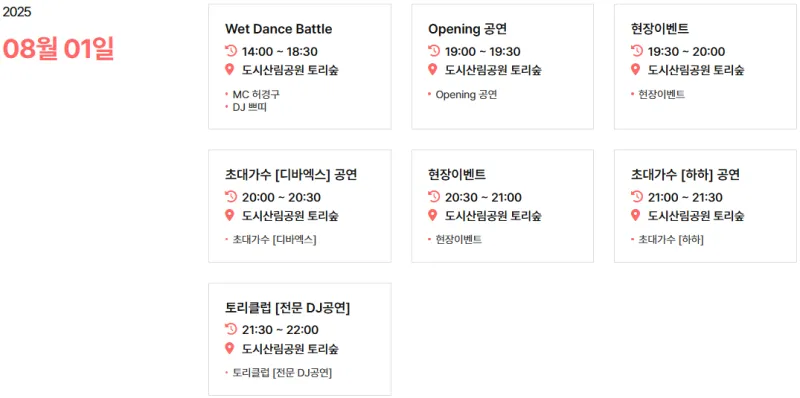Click the clock icon next to 19:30 ~ 20:00
Screen dimensions: 800x398
[636, 51]
